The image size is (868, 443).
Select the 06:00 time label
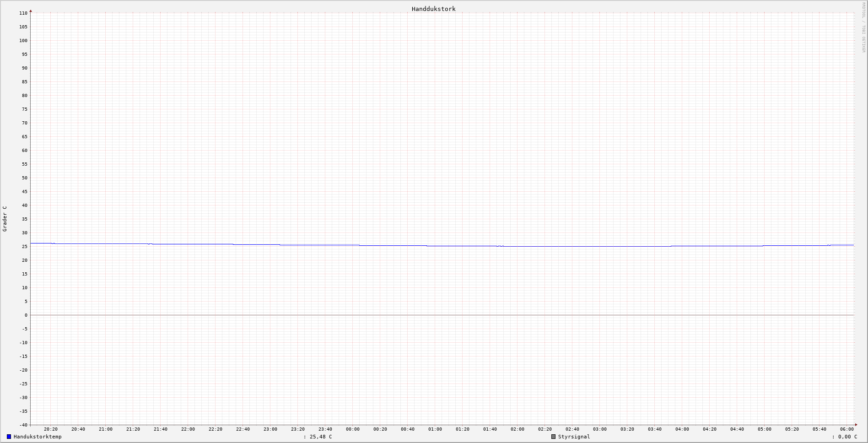pos(847,429)
